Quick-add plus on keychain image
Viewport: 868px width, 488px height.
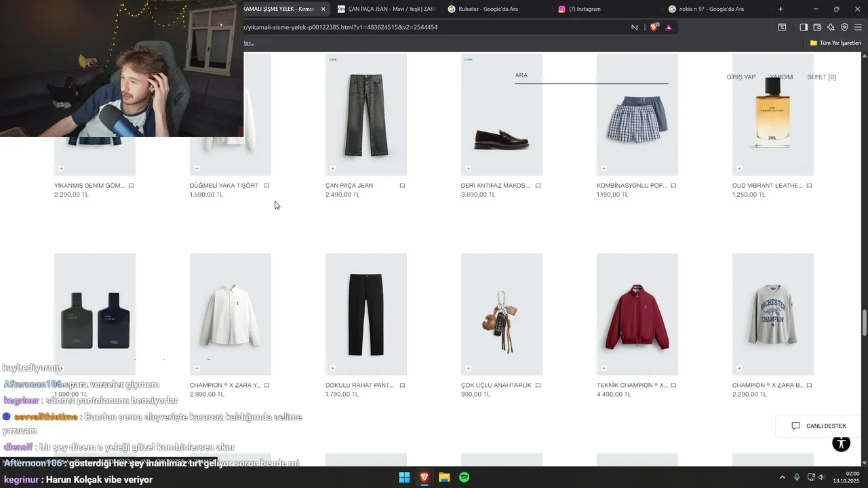pyautogui.click(x=468, y=368)
